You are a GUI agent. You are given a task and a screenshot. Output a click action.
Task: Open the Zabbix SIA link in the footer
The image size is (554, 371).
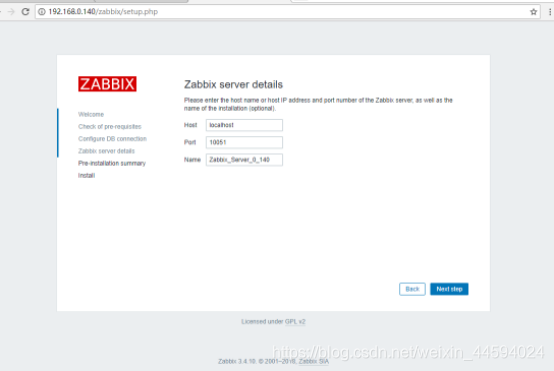point(314,361)
